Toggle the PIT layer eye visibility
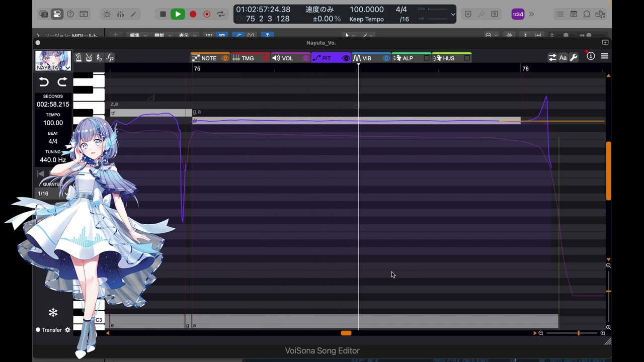The image size is (644, 362). (x=346, y=58)
